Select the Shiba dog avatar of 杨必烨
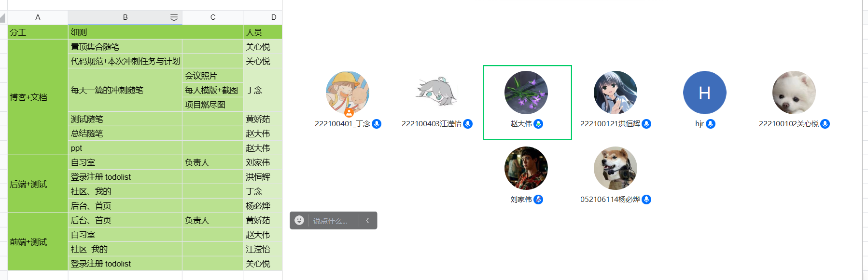 [615, 168]
